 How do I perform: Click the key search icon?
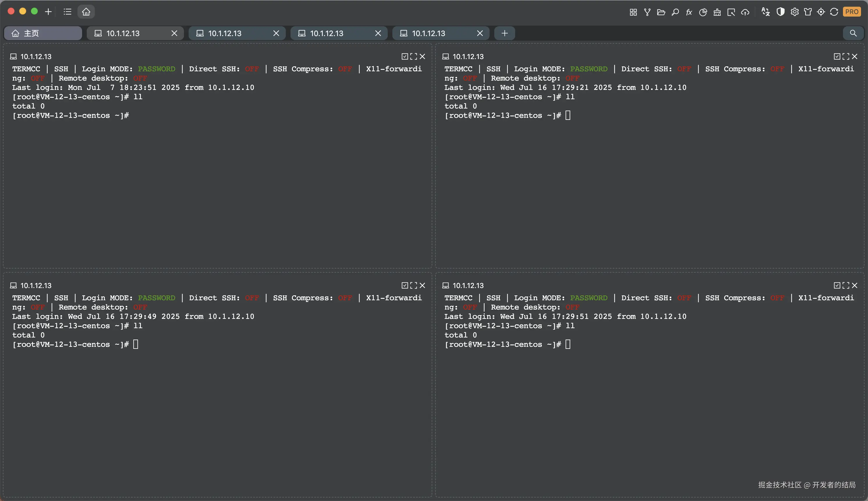[675, 12]
